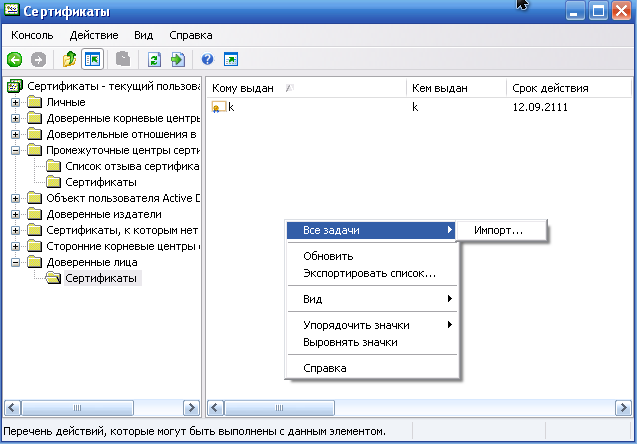Open Упорядочить значки submenu
The height and width of the screenshot is (444, 637).
click(x=372, y=325)
